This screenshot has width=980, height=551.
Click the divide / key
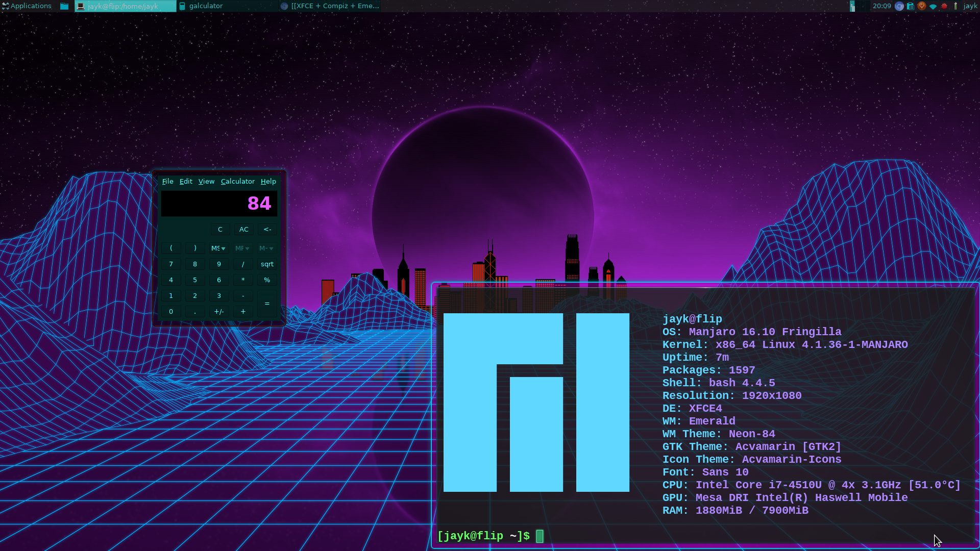click(x=243, y=264)
